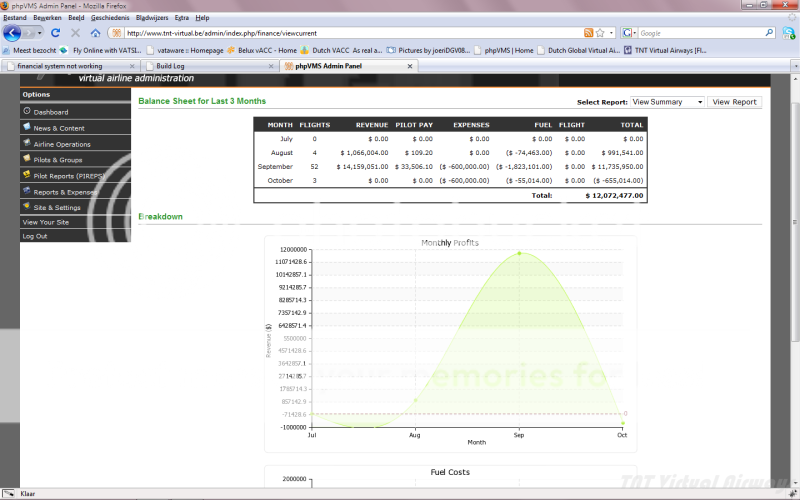Open the View Your Site link

click(x=46, y=222)
